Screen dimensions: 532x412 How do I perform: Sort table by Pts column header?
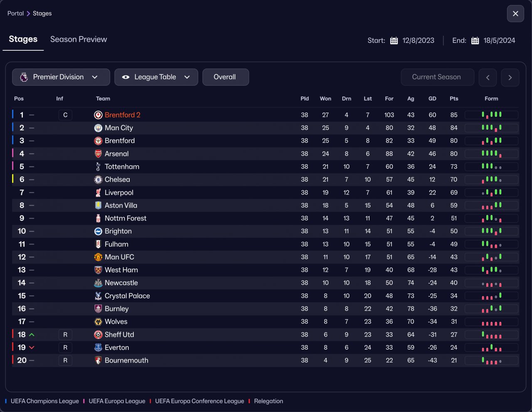454,99
